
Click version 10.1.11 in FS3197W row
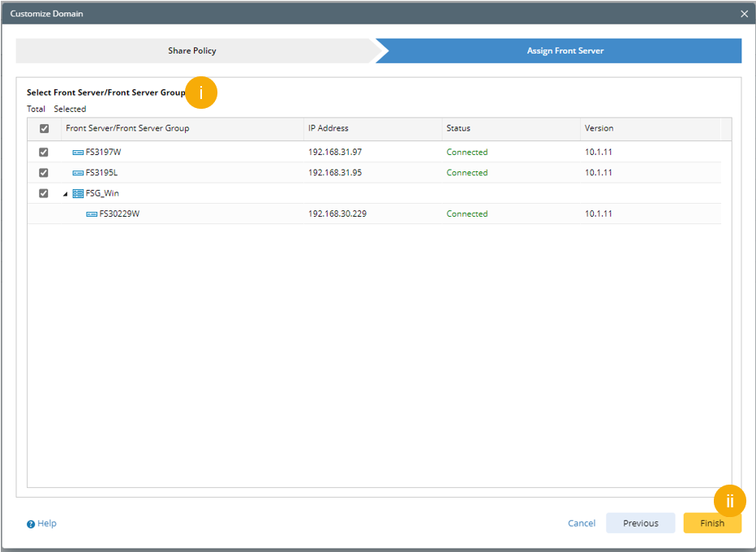click(x=599, y=152)
